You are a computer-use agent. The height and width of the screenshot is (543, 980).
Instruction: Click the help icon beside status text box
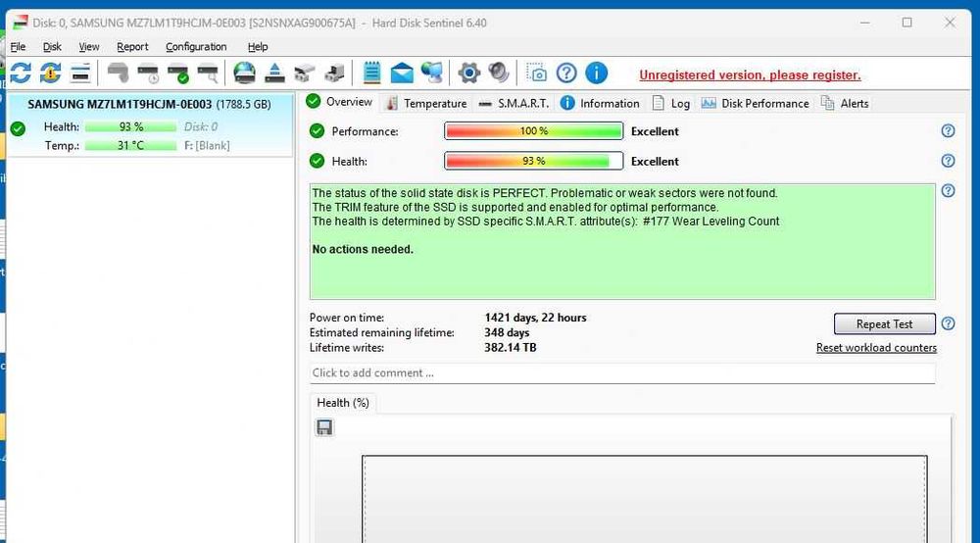pos(948,190)
